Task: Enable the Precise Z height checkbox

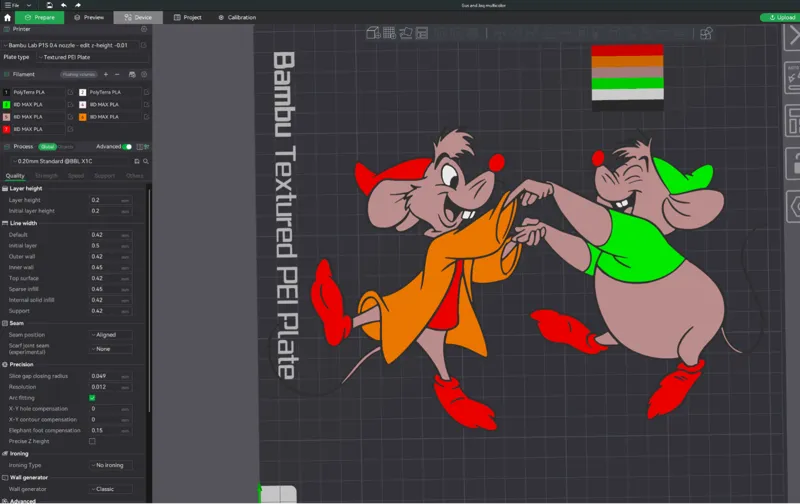Action: click(92, 441)
